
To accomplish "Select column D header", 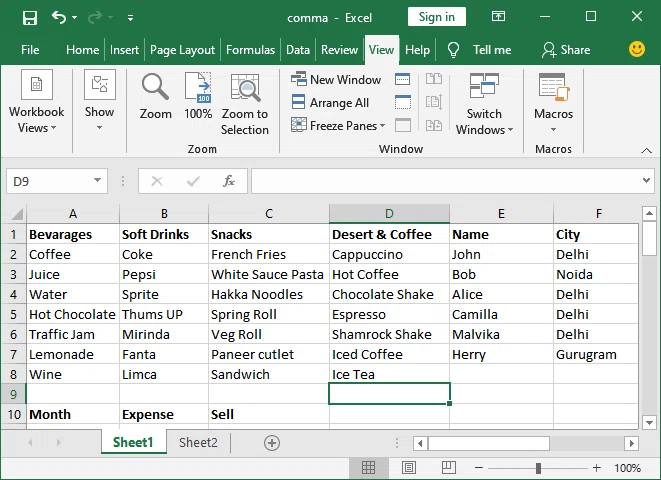I will (389, 214).
